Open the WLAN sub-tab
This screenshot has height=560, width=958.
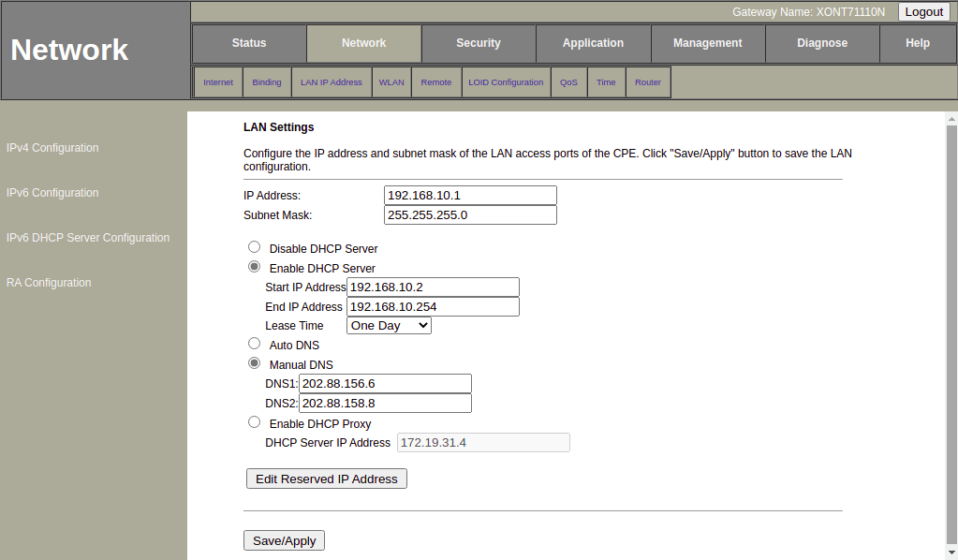coord(391,81)
